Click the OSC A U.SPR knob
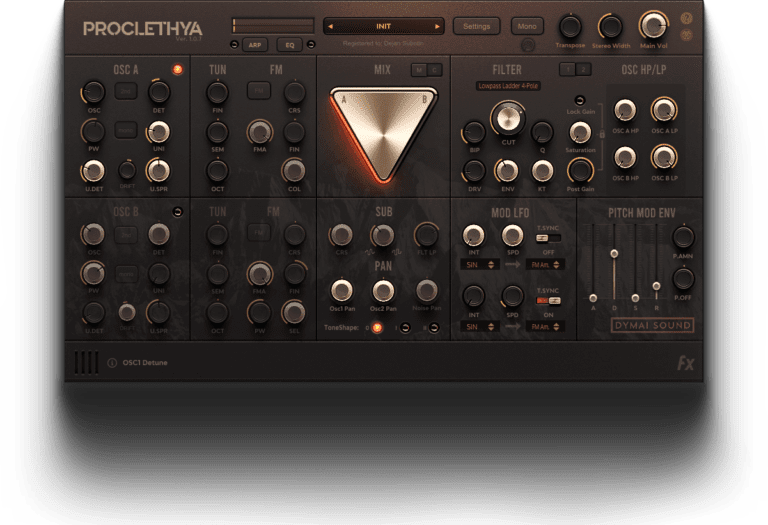 159,170
